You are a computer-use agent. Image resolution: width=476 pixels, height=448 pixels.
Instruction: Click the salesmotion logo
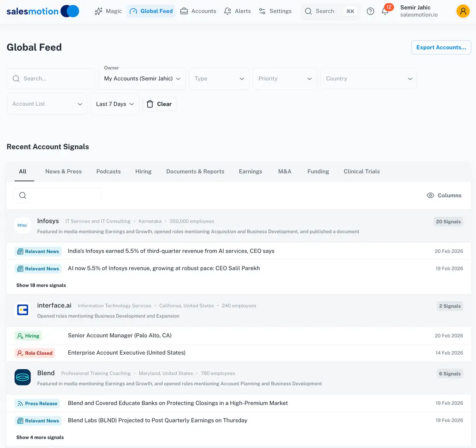[43, 11]
